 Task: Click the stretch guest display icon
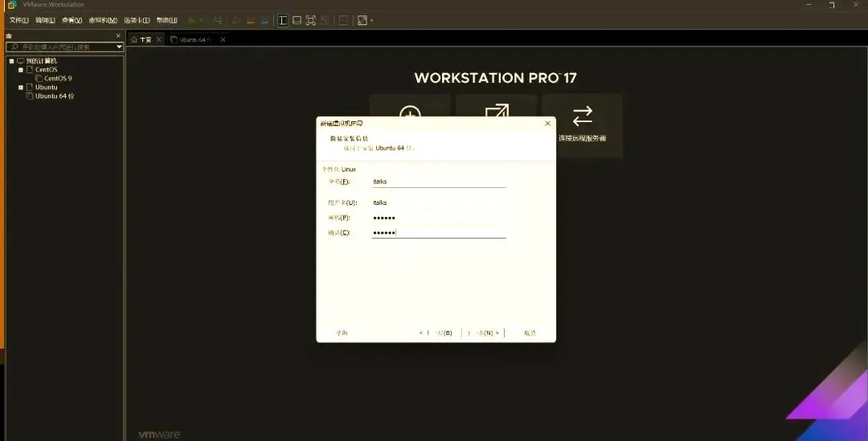click(x=362, y=20)
